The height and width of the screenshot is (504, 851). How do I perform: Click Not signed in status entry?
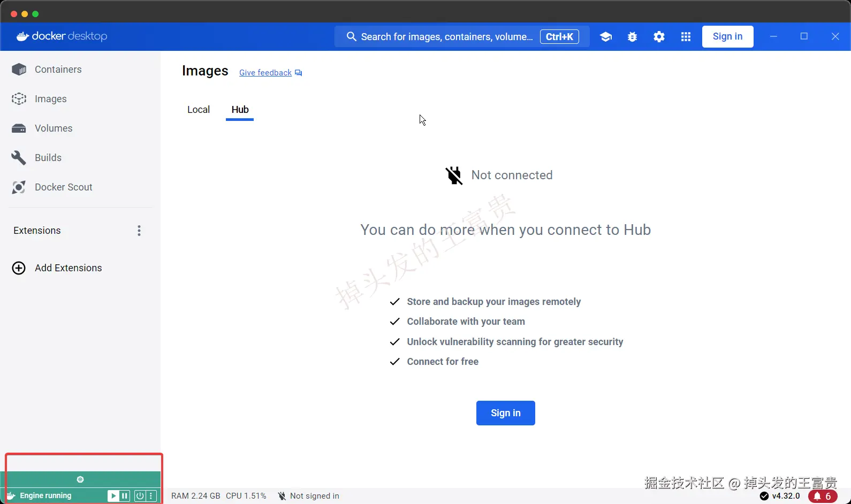308,496
